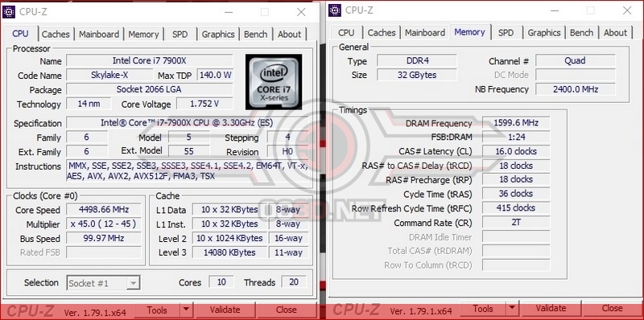This screenshot has width=644, height=320.
Task: Click the Core Speed value 4498.66 MHz
Action: point(104,210)
